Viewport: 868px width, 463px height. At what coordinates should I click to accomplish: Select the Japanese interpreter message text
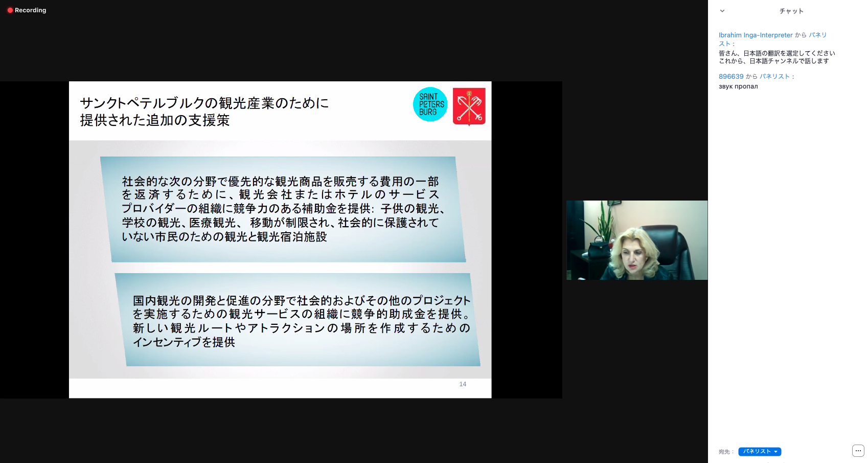776,57
